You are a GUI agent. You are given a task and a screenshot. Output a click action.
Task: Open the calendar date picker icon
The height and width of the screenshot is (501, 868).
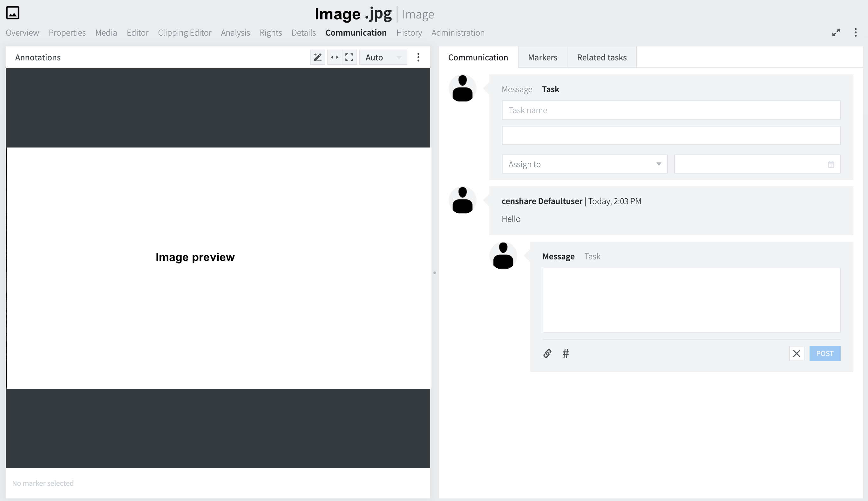831,164
